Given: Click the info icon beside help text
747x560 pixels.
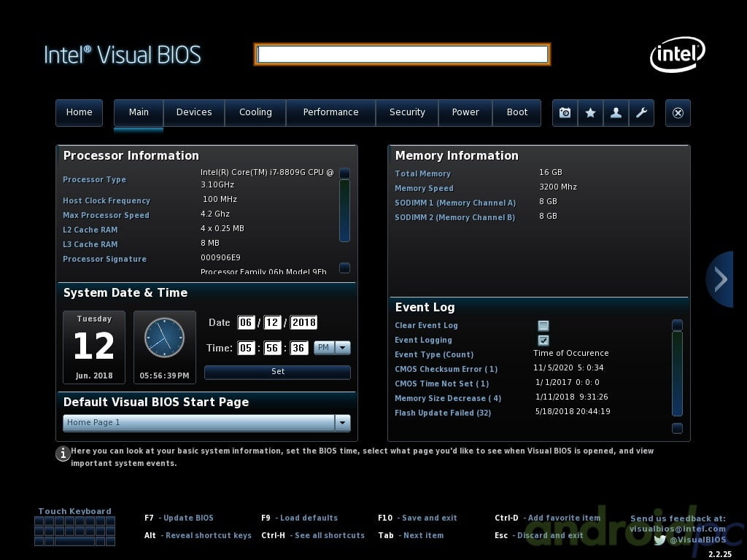Looking at the screenshot, I should coord(63,454).
